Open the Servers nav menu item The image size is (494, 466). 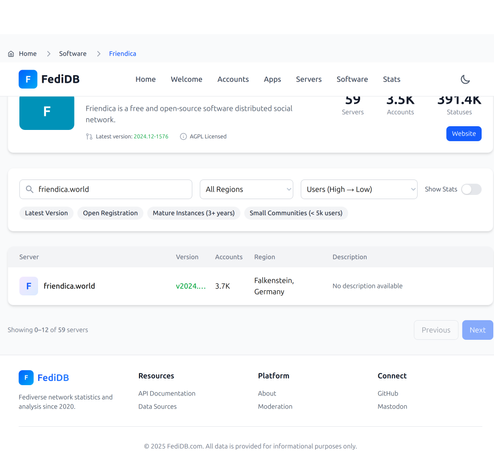coord(309,79)
